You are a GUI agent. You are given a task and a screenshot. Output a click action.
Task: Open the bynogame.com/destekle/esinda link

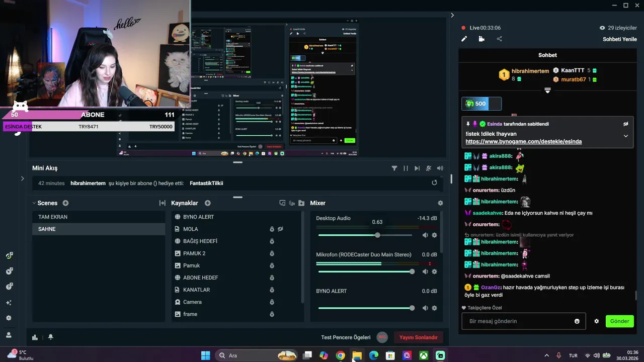[523, 142]
